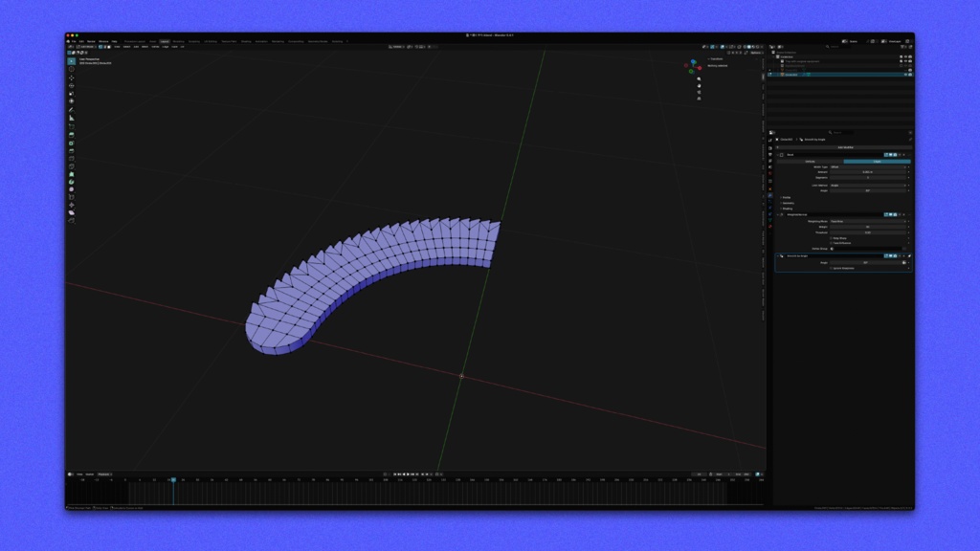Collapse the Bevel modifier panel
The height and width of the screenshot is (551, 980).
click(x=777, y=153)
